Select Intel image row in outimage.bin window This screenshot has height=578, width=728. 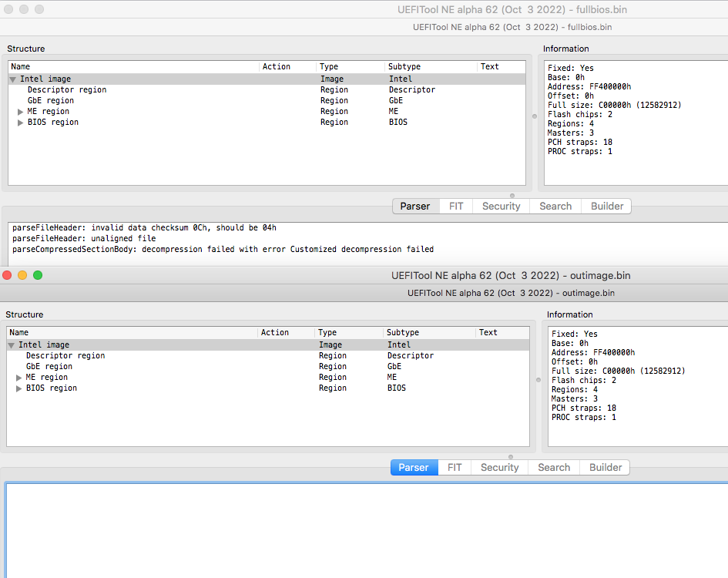point(268,344)
